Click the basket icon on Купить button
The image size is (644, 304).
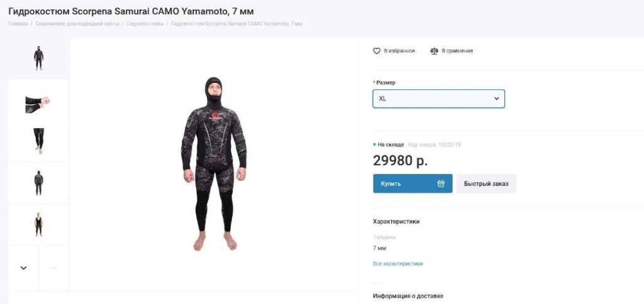(x=441, y=183)
